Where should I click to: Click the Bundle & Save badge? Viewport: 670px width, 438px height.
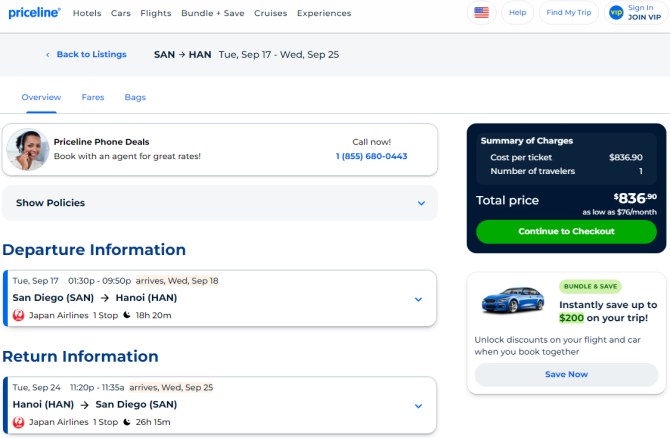pyautogui.click(x=590, y=286)
